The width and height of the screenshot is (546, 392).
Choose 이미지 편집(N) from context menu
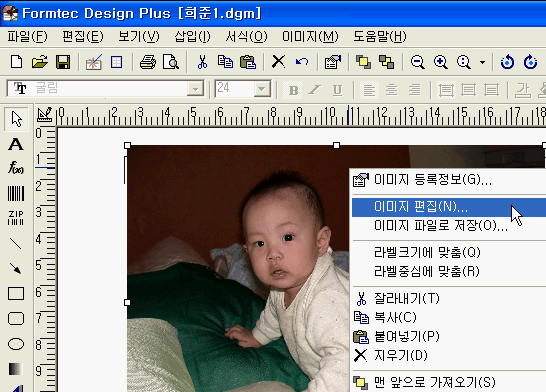point(448,207)
